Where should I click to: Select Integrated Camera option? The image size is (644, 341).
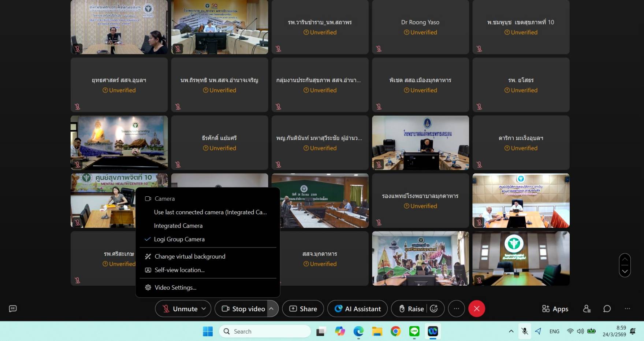click(178, 226)
